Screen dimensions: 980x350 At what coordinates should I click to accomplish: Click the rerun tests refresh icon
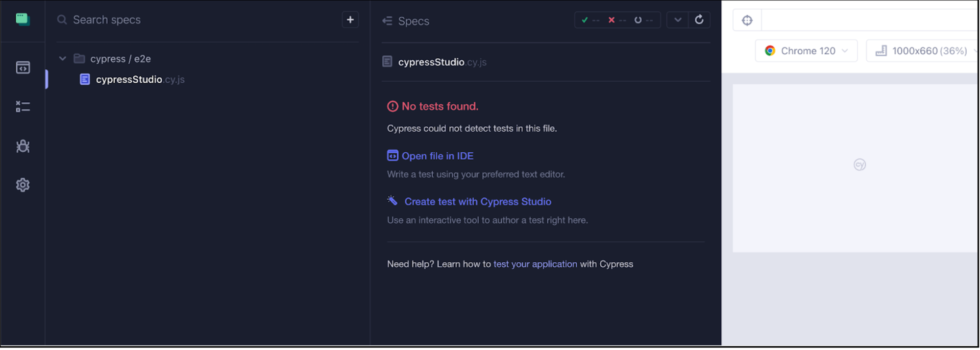click(699, 20)
